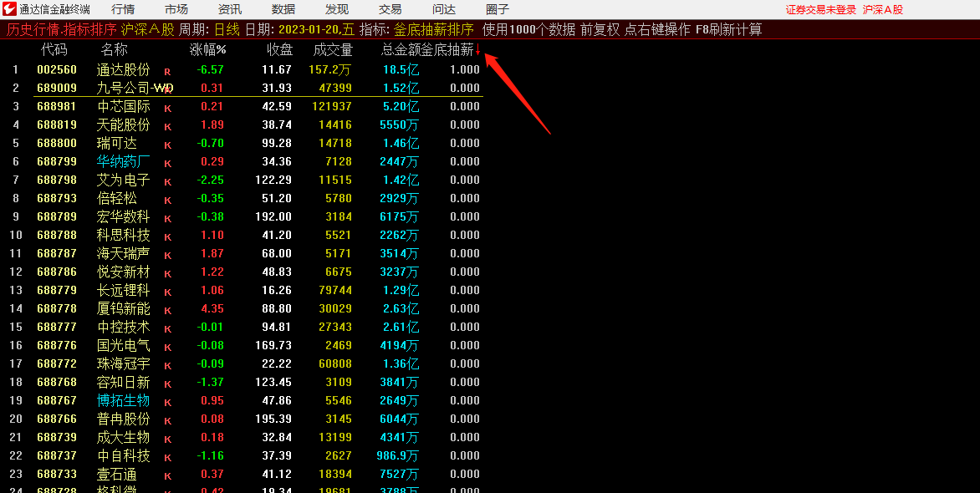Sort by the 成交量 column header

pyautogui.click(x=333, y=50)
